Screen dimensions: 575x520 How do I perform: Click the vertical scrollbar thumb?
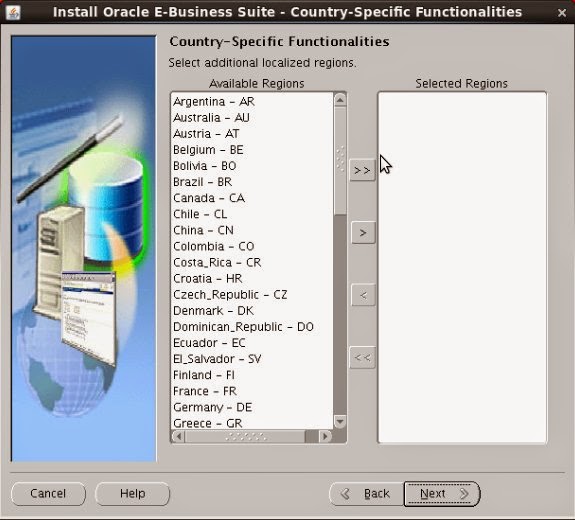point(340,160)
